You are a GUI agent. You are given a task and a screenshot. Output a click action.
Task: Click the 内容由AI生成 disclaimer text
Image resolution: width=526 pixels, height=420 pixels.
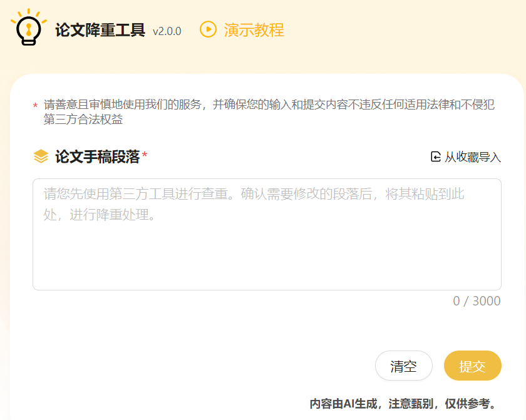(x=403, y=404)
